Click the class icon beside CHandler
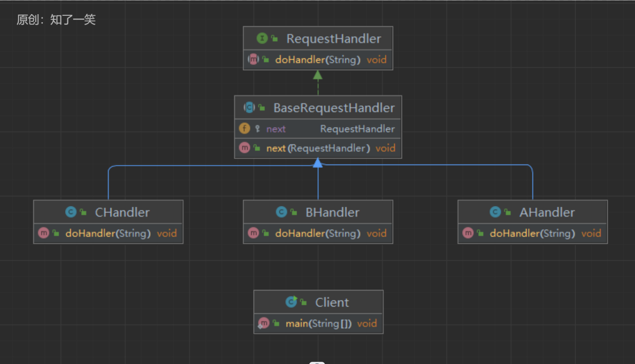This screenshot has height=364, width=635. click(x=71, y=212)
